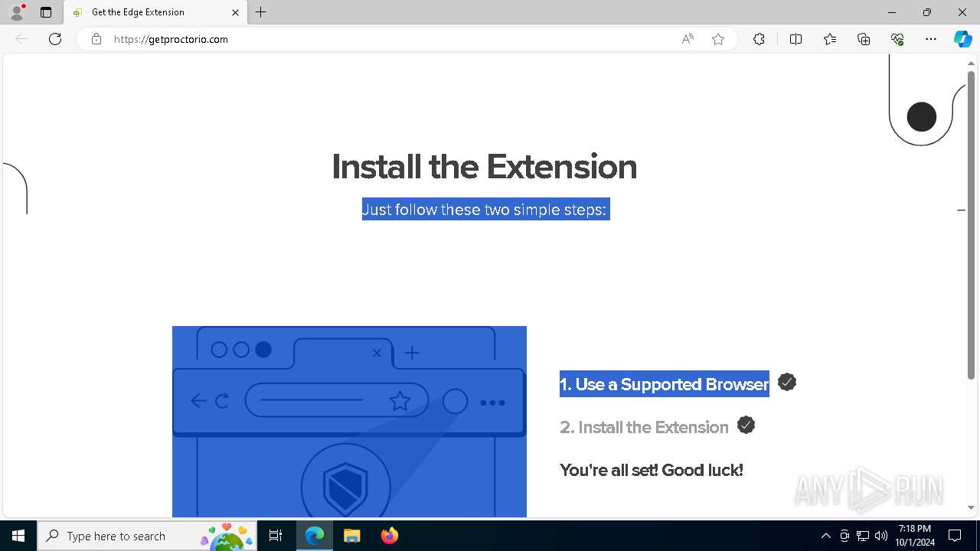Refresh the page
Image resolution: width=980 pixels, height=551 pixels.
(55, 39)
